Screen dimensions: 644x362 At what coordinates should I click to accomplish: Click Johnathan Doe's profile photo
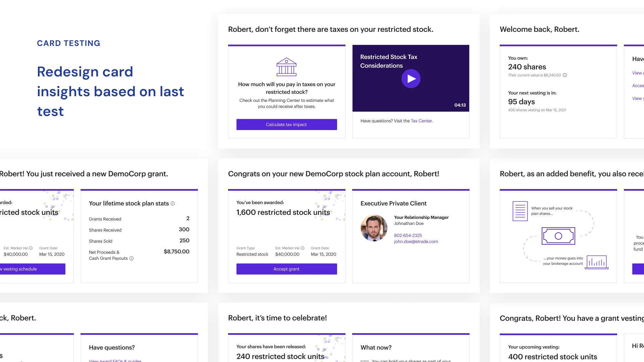pyautogui.click(x=374, y=228)
